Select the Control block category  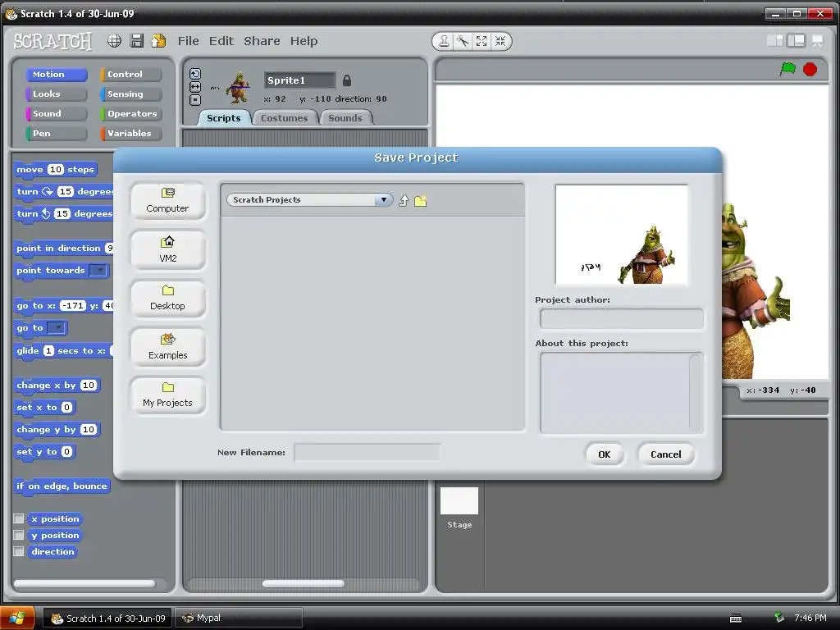tap(130, 75)
